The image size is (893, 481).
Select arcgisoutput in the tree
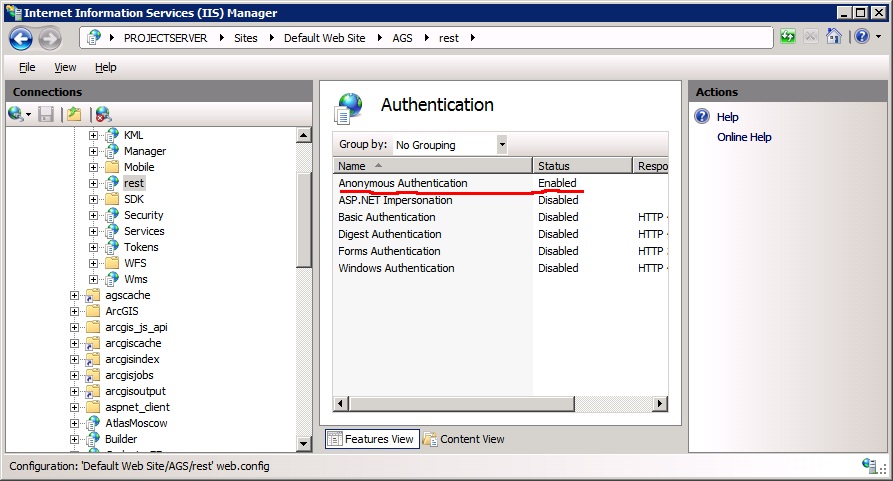tap(135, 391)
